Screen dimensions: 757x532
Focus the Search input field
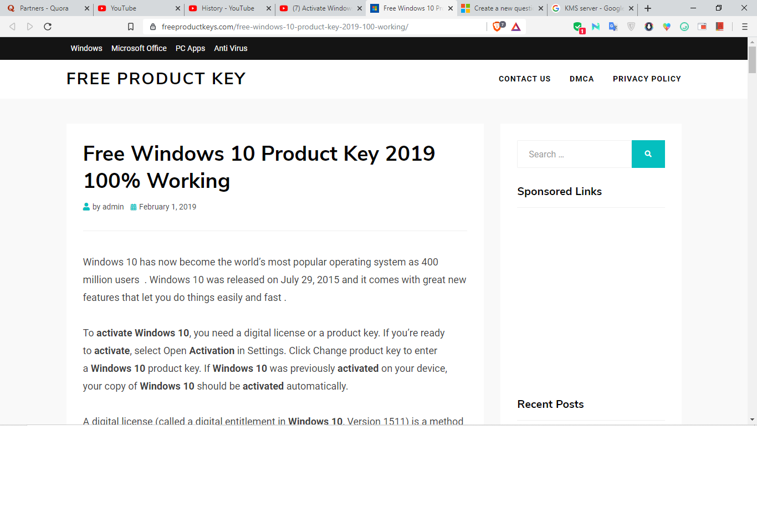(x=575, y=154)
